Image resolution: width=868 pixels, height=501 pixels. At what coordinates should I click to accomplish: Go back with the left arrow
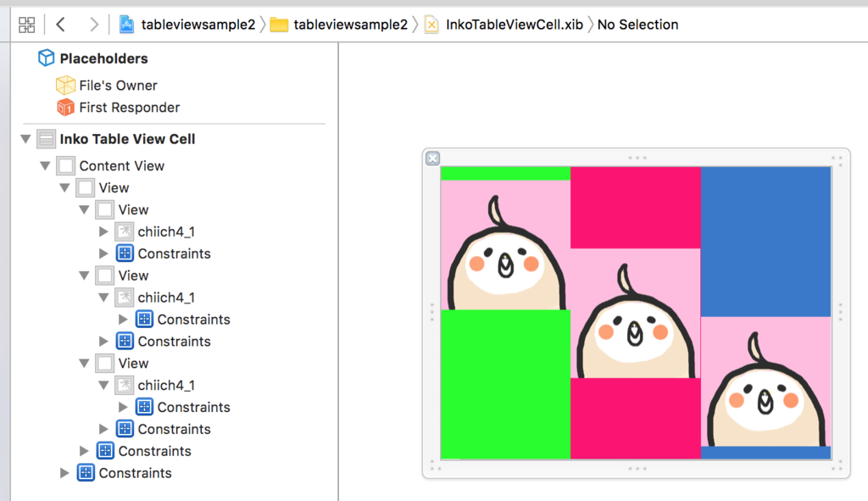61,25
